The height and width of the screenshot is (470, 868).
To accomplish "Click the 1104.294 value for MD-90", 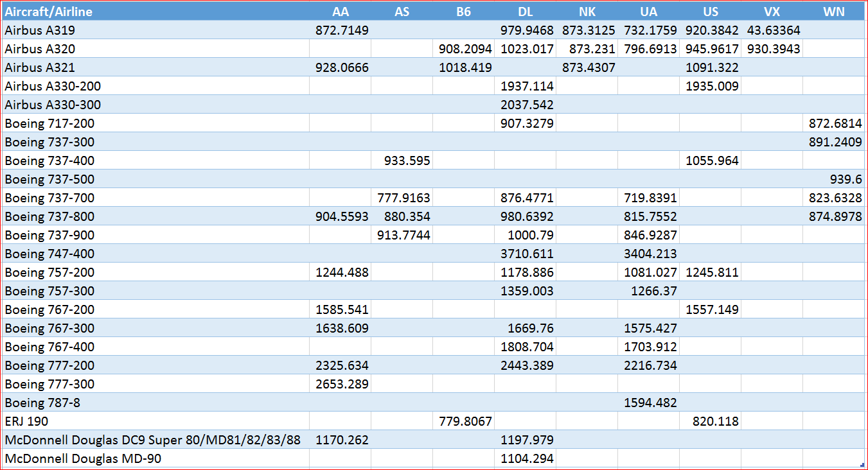I will (528, 458).
